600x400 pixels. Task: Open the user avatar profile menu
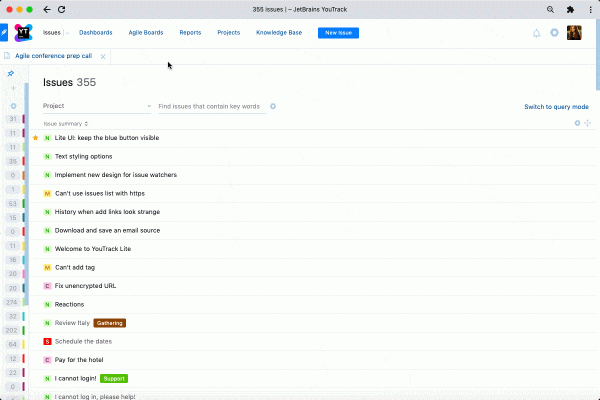point(574,33)
